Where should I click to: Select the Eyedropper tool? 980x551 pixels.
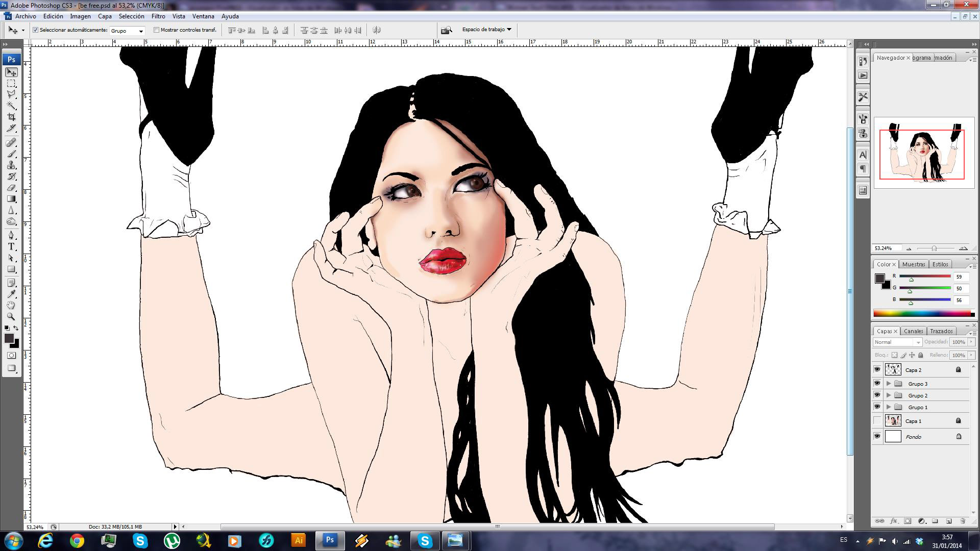tap(11, 294)
